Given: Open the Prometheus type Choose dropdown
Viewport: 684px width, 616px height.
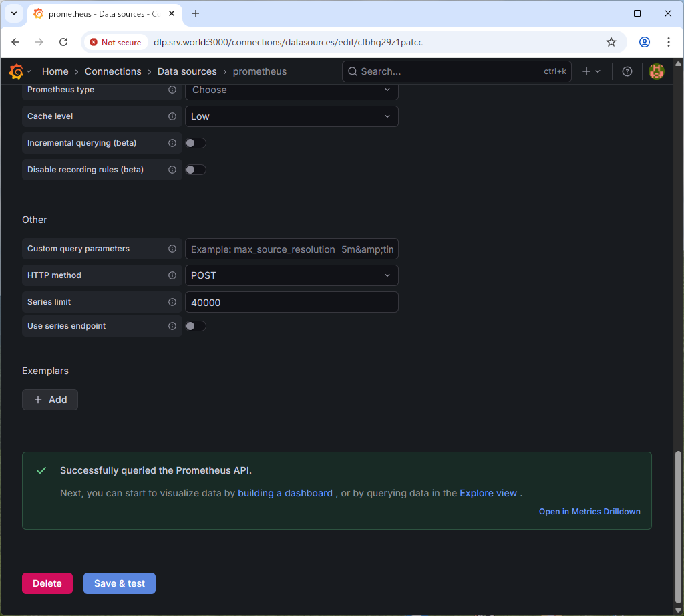Looking at the screenshot, I should [291, 90].
